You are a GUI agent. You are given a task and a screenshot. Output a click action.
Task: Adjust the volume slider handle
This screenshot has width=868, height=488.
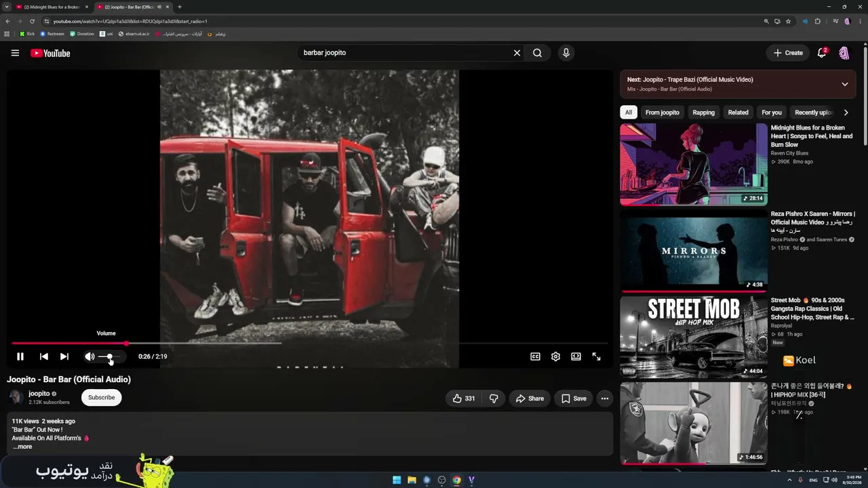pyautogui.click(x=110, y=357)
